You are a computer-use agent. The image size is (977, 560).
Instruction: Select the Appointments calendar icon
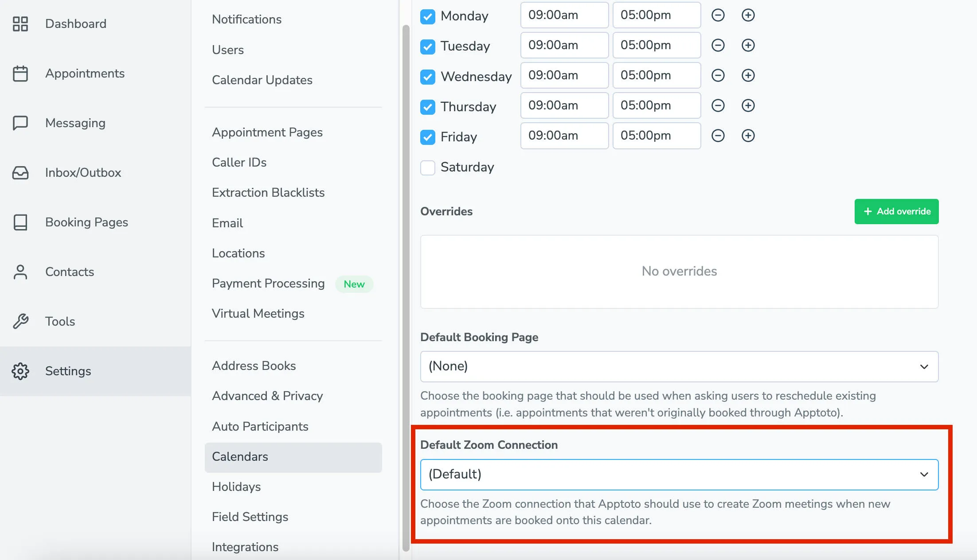tap(20, 74)
